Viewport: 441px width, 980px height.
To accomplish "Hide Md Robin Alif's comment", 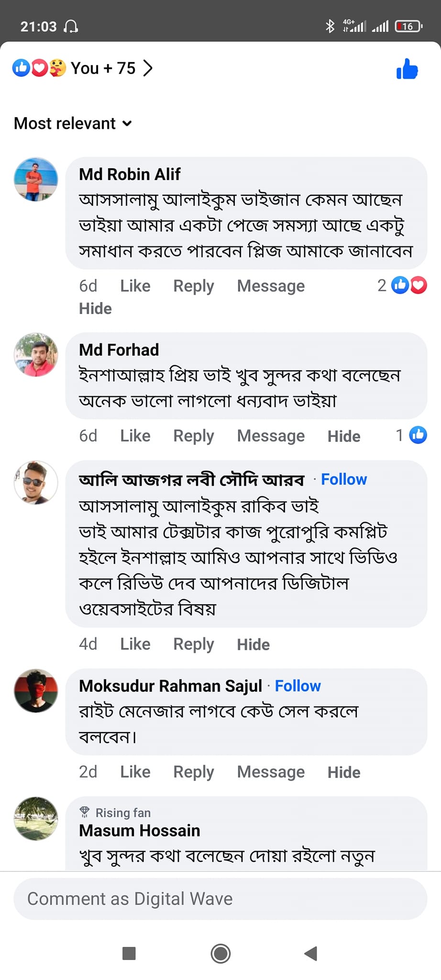I will tap(95, 309).
